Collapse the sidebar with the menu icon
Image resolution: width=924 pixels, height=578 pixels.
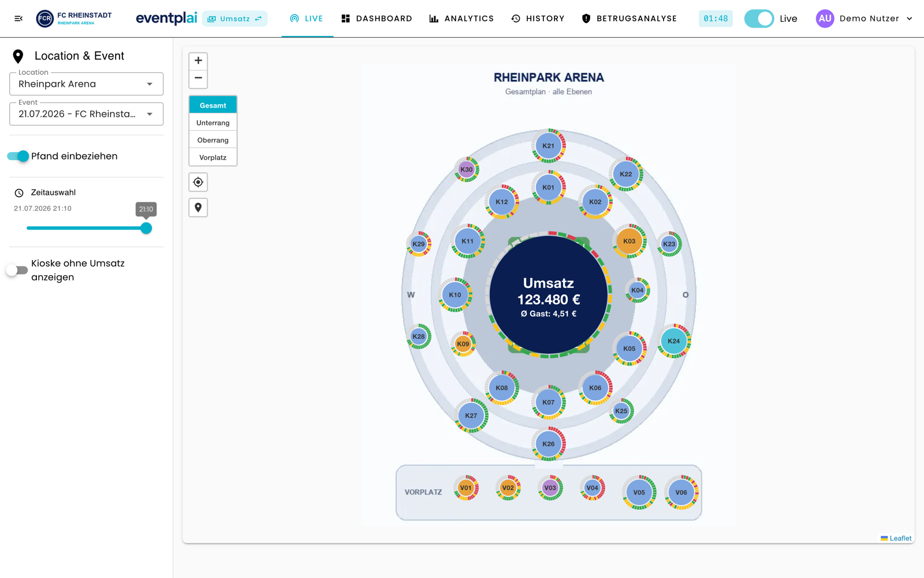pyautogui.click(x=18, y=18)
